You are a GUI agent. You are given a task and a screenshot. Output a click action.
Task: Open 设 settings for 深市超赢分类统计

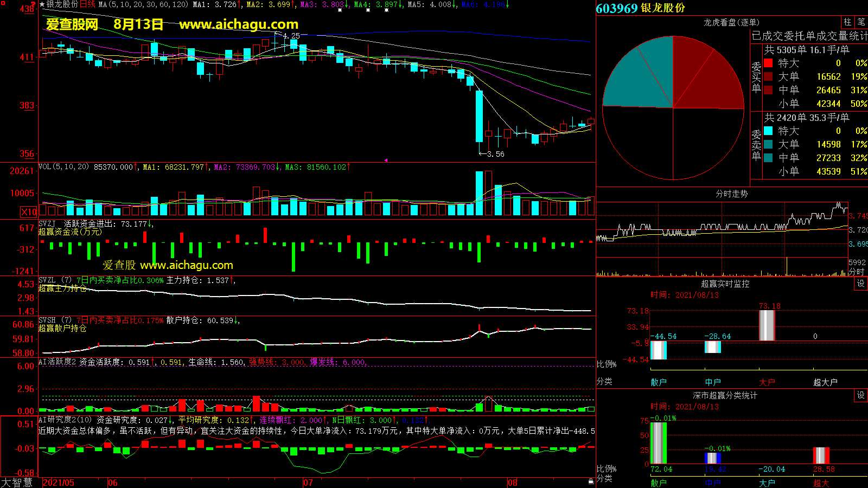[861, 395]
